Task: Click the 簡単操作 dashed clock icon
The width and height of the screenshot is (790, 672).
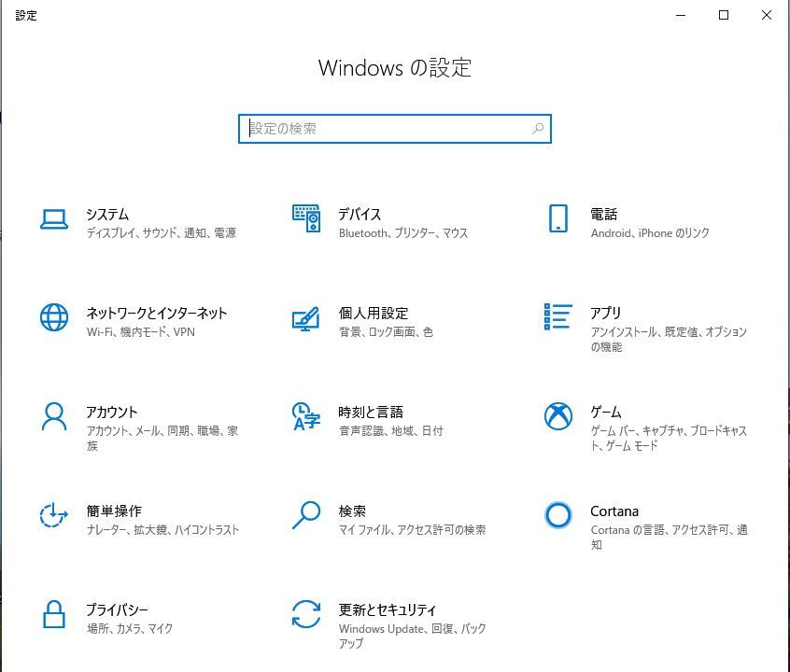Action: point(54,515)
